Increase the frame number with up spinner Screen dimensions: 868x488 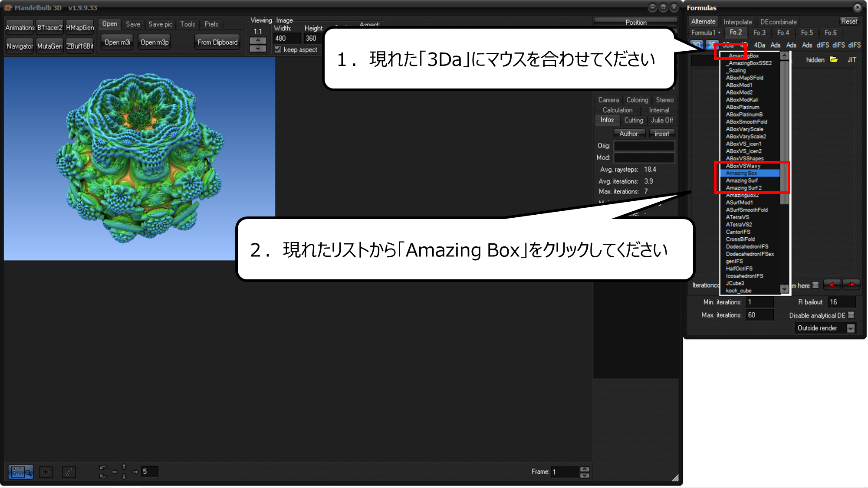click(x=585, y=469)
